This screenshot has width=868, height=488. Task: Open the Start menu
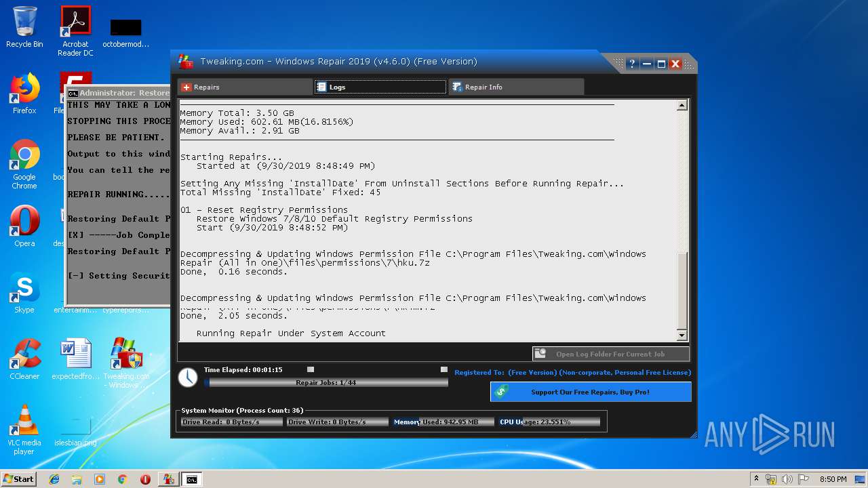18,479
